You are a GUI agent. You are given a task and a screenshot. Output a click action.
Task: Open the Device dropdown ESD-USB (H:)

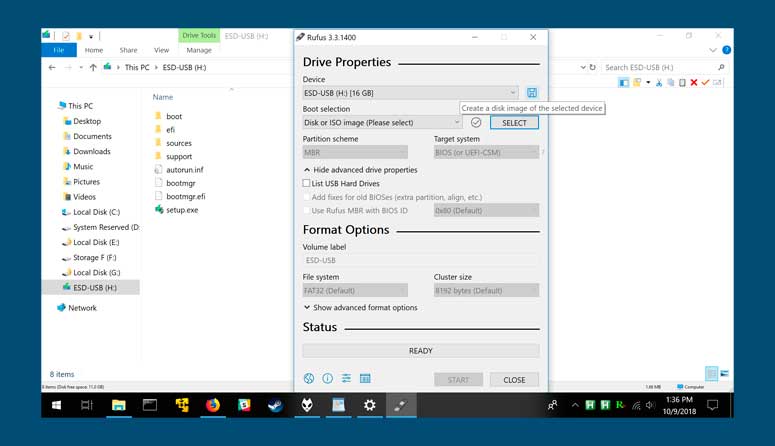point(410,92)
